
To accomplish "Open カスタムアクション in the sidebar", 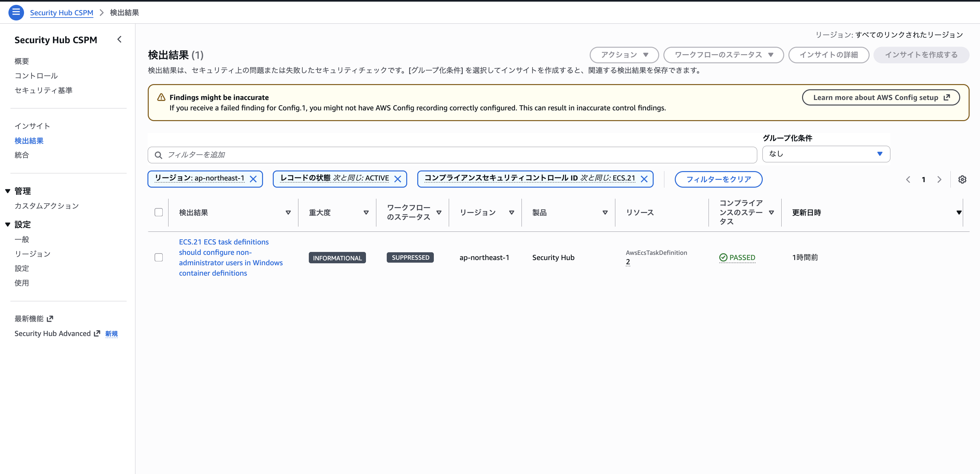I will click(47, 206).
